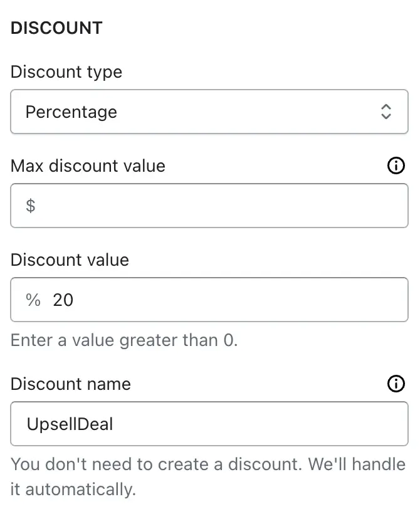Focus the empty Max discount value field
Image resolution: width=420 pixels, height=514 pixels.
click(x=209, y=206)
